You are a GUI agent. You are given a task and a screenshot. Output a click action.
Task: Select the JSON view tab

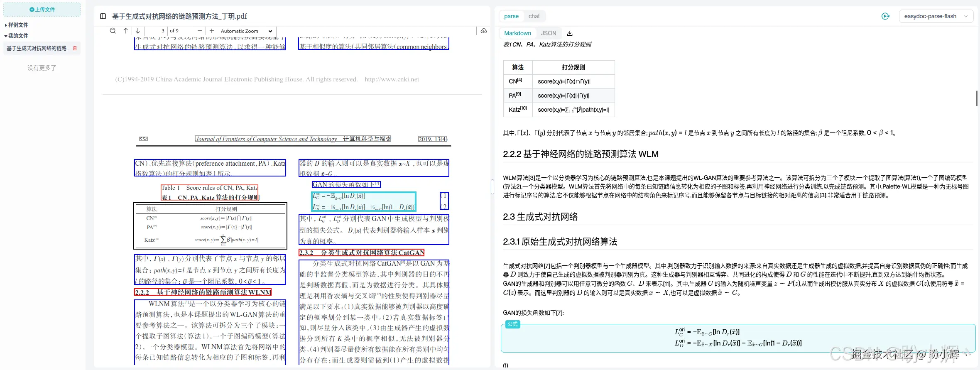point(549,33)
